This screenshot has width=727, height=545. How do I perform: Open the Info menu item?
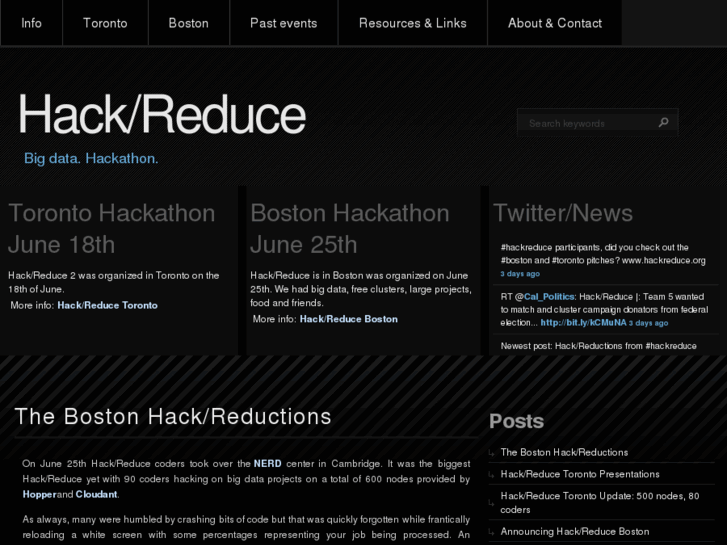(32, 23)
